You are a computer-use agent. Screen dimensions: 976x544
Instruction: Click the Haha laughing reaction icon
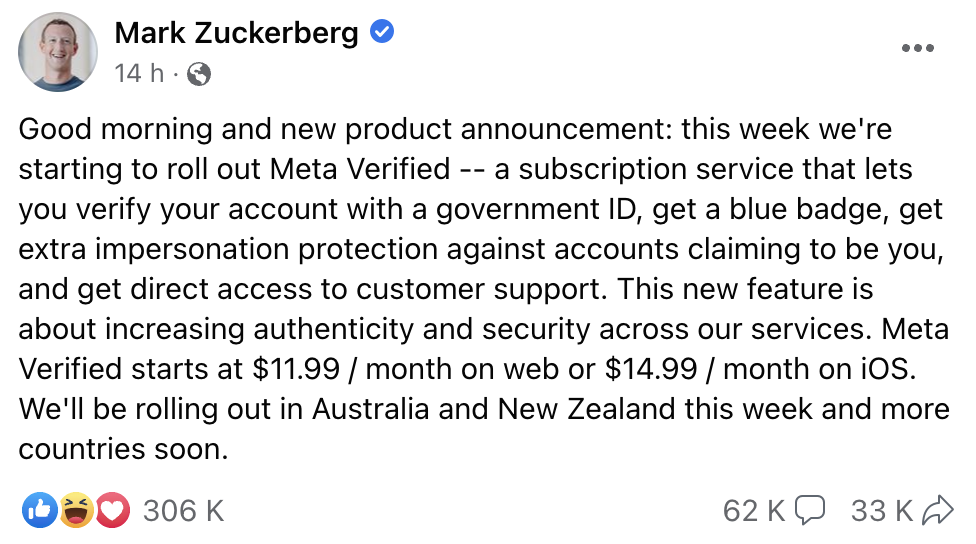pos(76,511)
